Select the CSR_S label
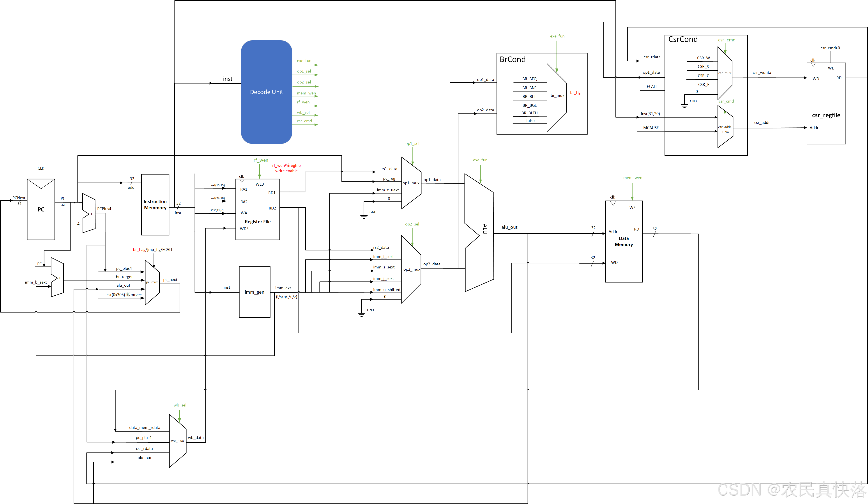This screenshot has width=868, height=504. click(703, 66)
